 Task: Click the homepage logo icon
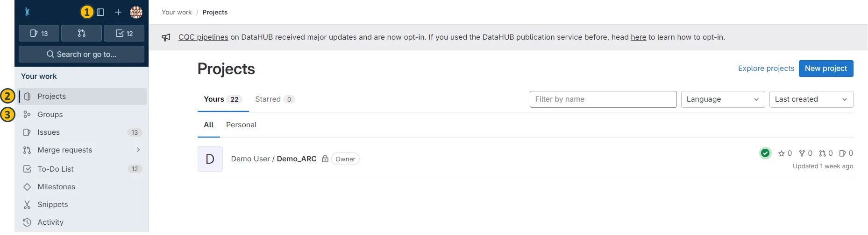pyautogui.click(x=27, y=12)
